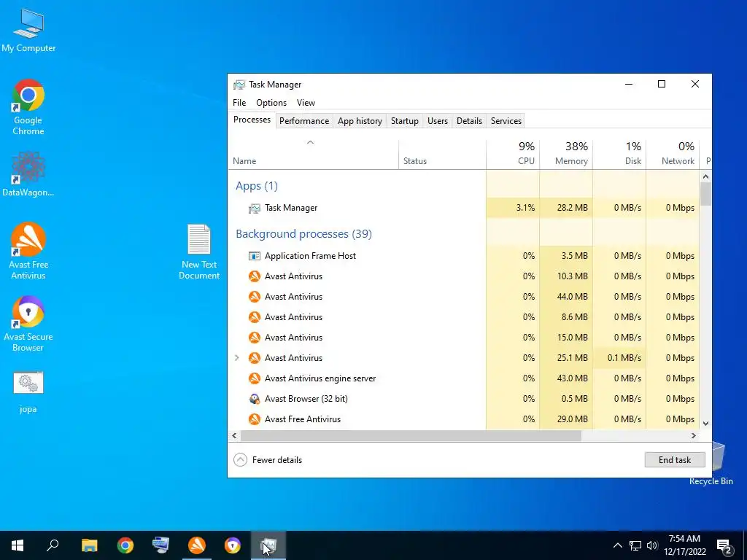The image size is (747, 560).
Task: Select Avast Antivirus row using 15.0 MB
Action: click(x=463, y=338)
